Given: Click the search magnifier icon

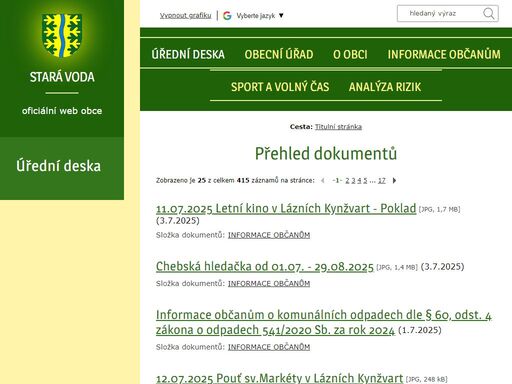Looking at the screenshot, I should click(488, 14).
